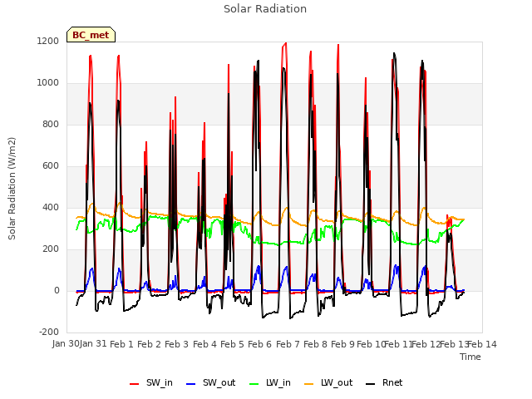Click the Feb 14 x-axis label
This screenshot has width=532, height=399.
point(482,344)
